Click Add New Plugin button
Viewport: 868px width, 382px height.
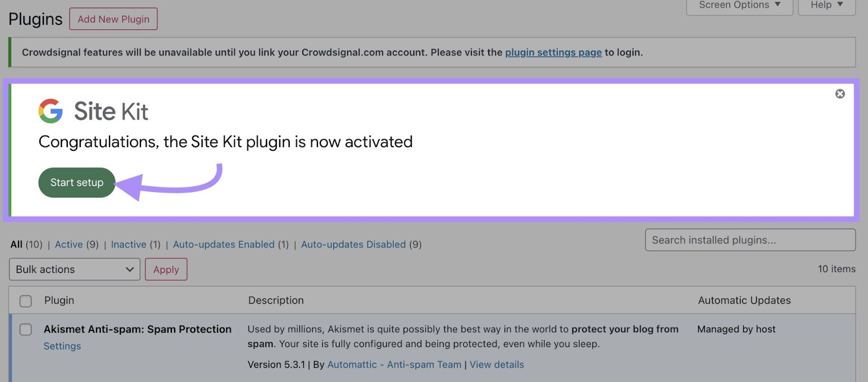(113, 19)
